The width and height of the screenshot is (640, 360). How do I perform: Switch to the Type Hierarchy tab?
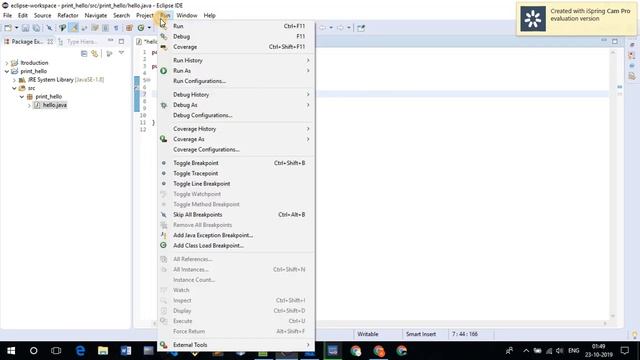[78, 42]
